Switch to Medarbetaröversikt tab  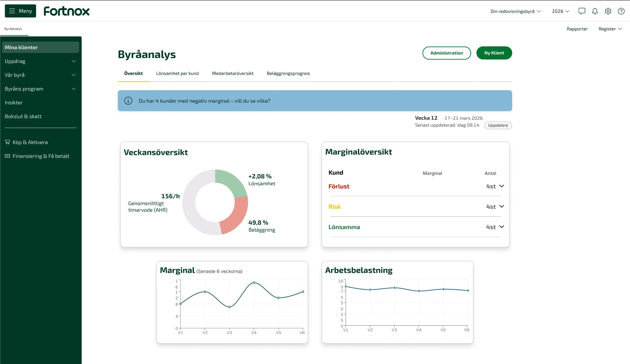coord(232,74)
